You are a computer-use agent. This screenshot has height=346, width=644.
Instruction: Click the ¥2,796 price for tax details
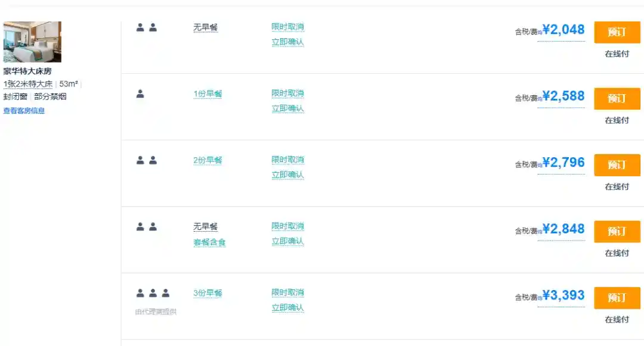[563, 163]
